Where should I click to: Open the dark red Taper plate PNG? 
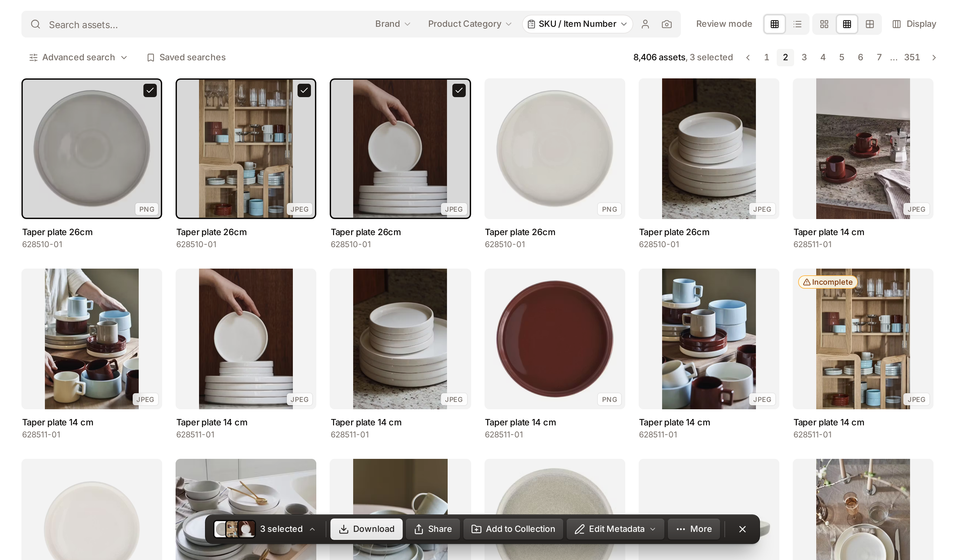[555, 339]
